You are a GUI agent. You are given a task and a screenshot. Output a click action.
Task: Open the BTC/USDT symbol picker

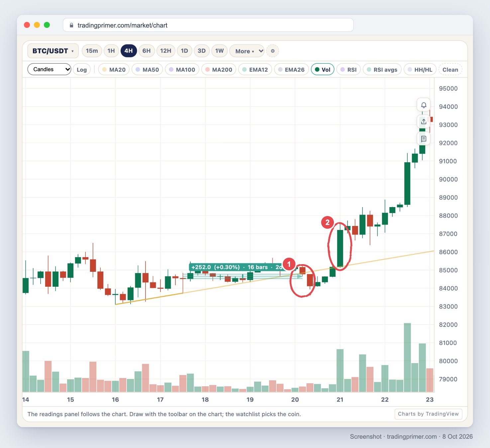tap(53, 51)
